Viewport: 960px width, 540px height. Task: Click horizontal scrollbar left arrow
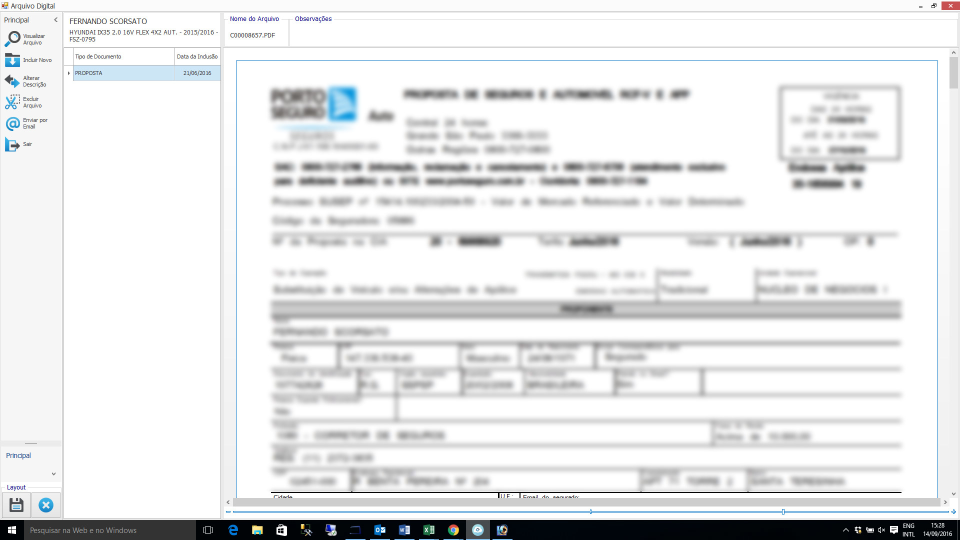point(228,503)
